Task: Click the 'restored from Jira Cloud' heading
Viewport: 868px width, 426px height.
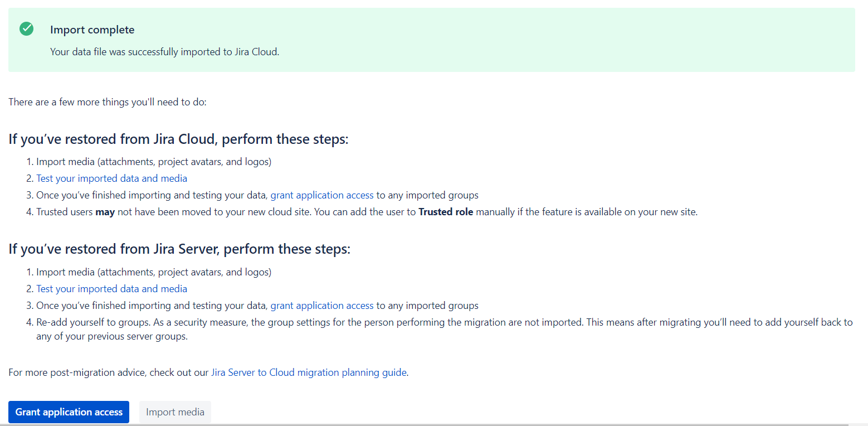Action: point(178,139)
